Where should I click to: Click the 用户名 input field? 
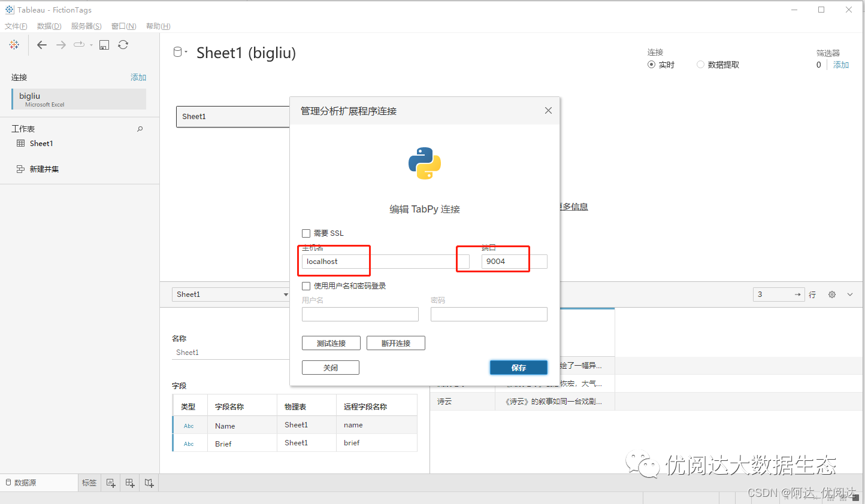click(360, 314)
